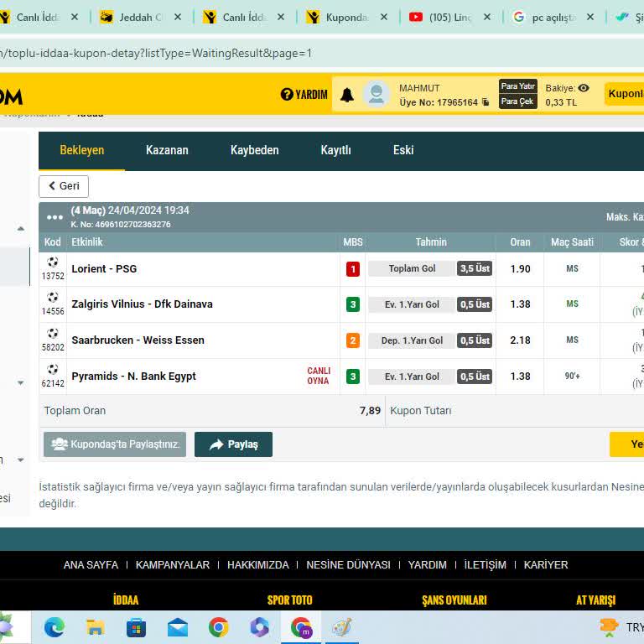Image resolution: width=644 pixels, height=644 pixels.
Task: Open HAKKIMIZDA footer link
Action: coord(258,565)
